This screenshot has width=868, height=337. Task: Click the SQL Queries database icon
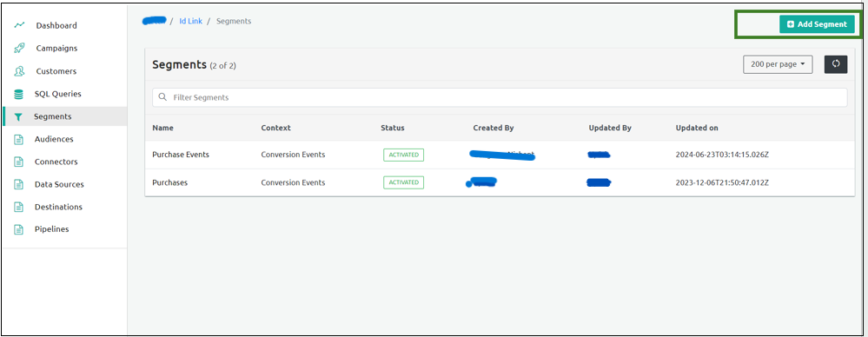(19, 94)
